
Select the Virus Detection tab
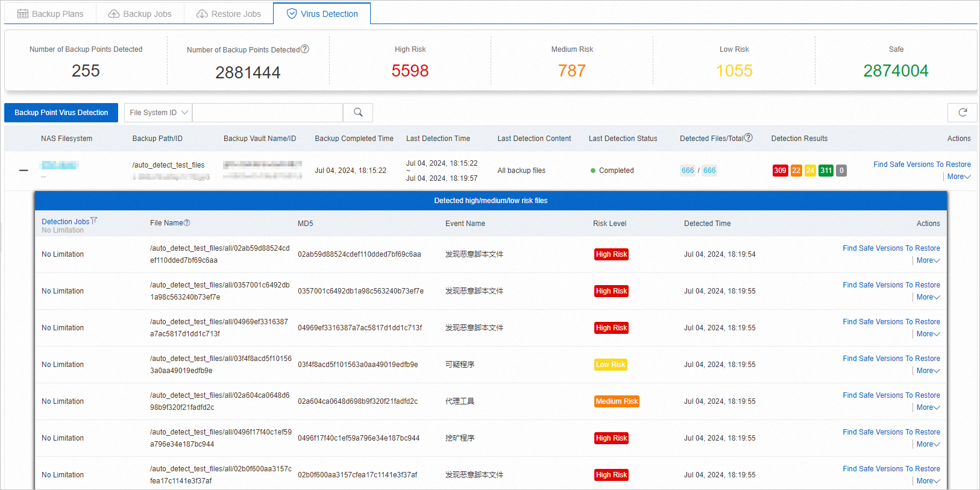322,14
